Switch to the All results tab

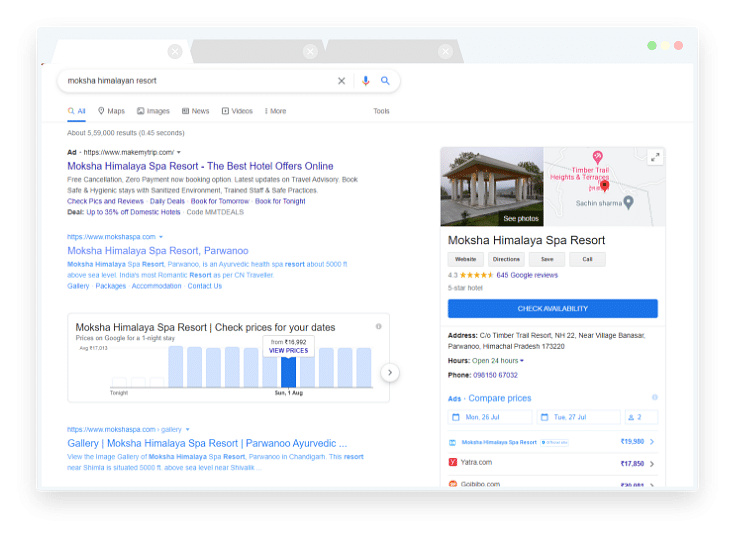[76, 111]
